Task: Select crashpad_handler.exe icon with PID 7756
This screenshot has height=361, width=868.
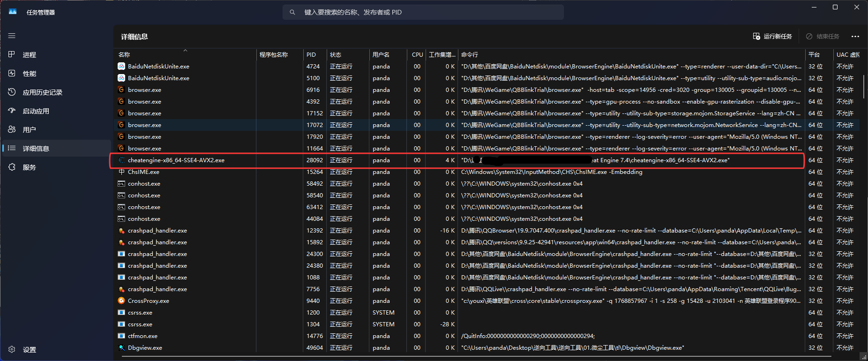Action: tap(121, 289)
